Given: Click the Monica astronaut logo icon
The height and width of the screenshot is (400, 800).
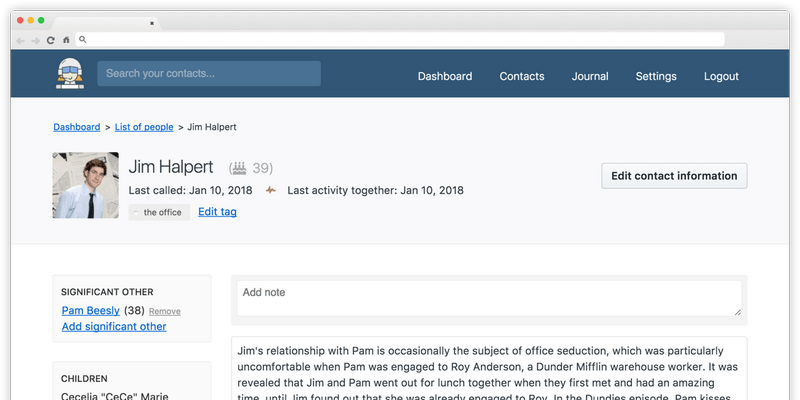Looking at the screenshot, I should [68, 74].
